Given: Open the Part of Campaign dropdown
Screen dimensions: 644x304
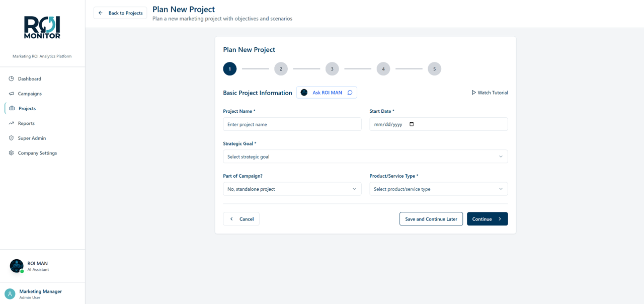Looking at the screenshot, I should (x=292, y=189).
